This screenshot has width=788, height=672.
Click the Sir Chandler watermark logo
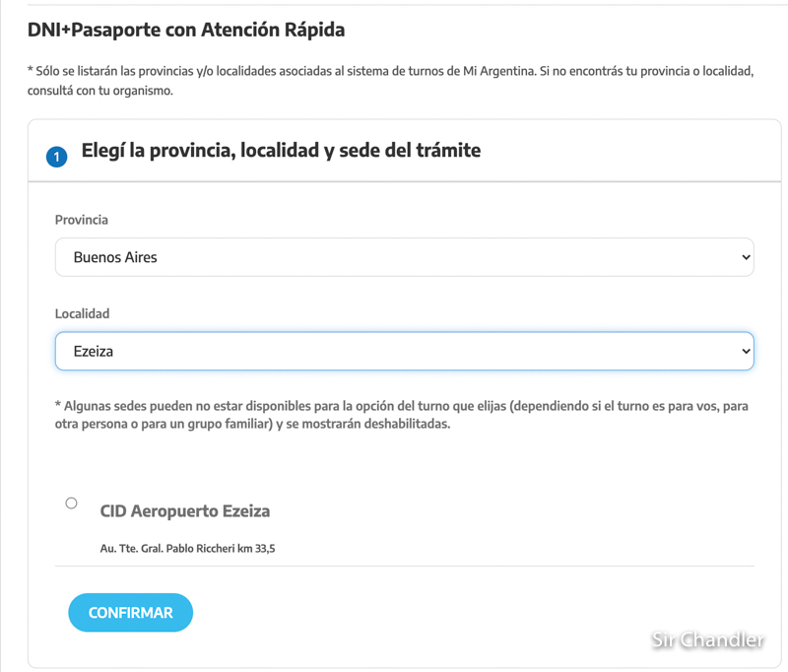click(x=707, y=639)
